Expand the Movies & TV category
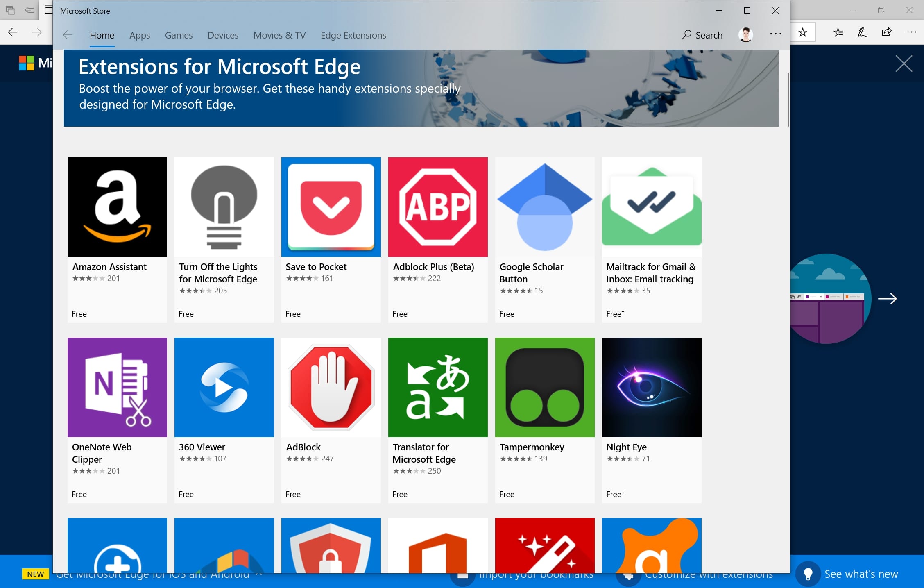Screen dimensions: 924x588 279,34
